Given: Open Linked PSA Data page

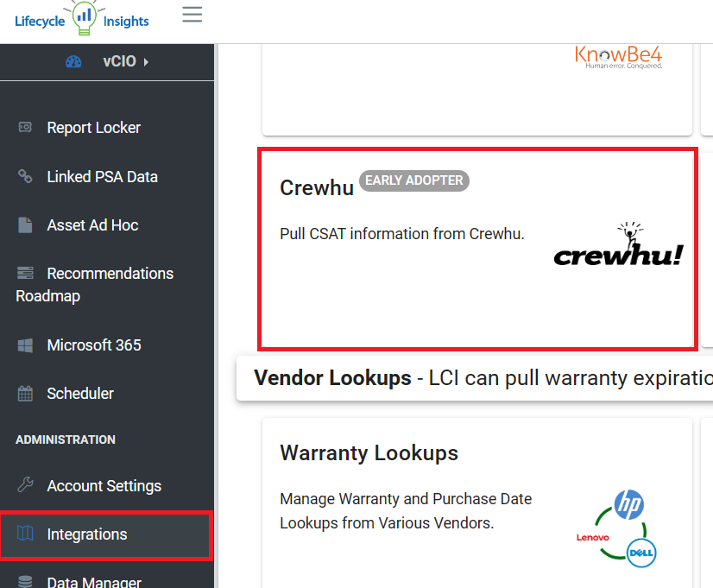Looking at the screenshot, I should [103, 177].
